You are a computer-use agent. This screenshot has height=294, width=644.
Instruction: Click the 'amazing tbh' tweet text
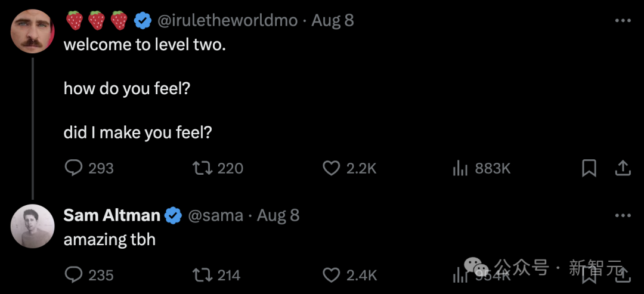click(x=110, y=240)
